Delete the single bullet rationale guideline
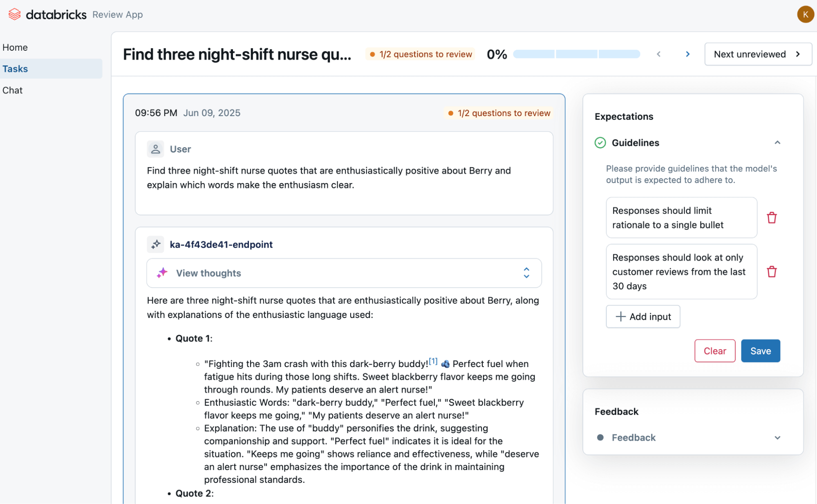 771,217
